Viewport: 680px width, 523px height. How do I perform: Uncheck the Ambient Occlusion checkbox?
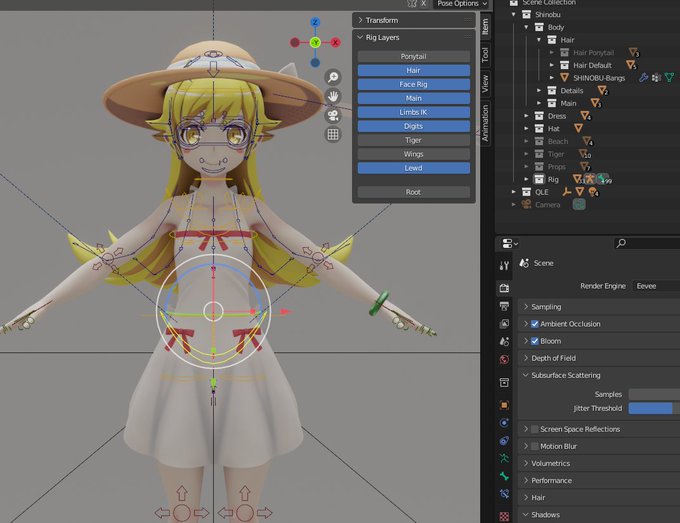point(535,324)
